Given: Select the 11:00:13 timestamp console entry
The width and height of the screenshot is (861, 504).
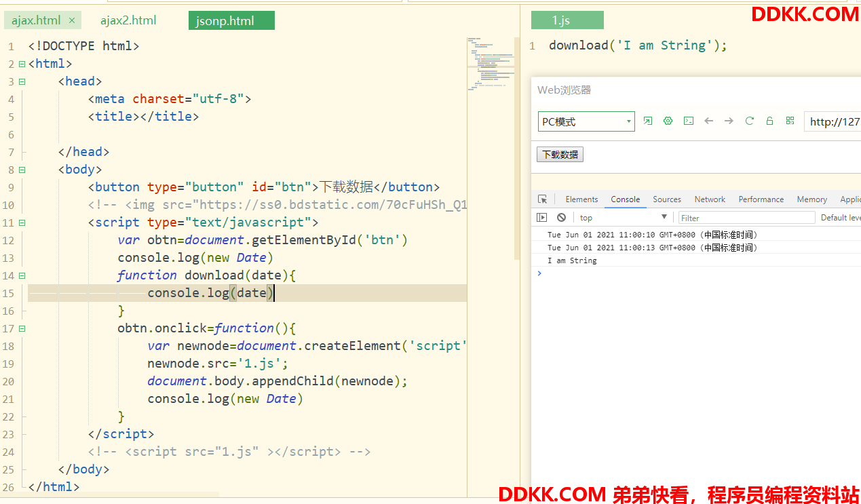Looking at the screenshot, I should point(652,248).
